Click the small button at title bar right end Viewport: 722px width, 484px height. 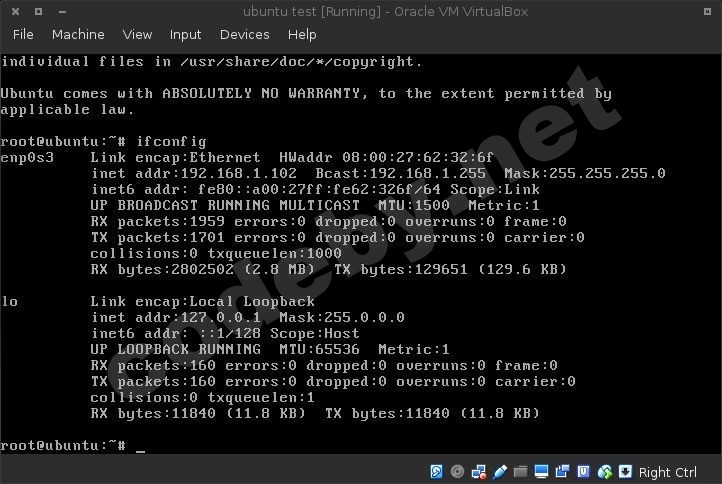pyautogui.click(x=708, y=12)
